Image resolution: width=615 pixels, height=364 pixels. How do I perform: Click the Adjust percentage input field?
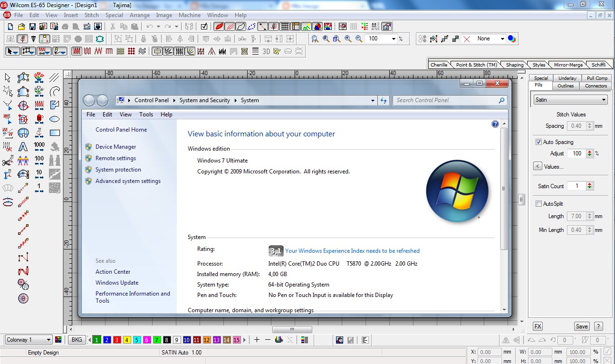pos(577,153)
